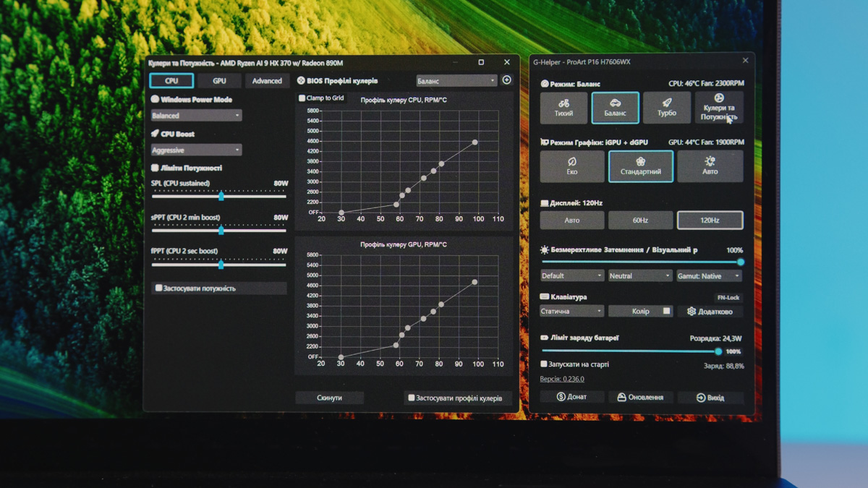This screenshot has width=868, height=488.
Task: Click the GPU fan curve point at 30°C
Action: (341, 357)
